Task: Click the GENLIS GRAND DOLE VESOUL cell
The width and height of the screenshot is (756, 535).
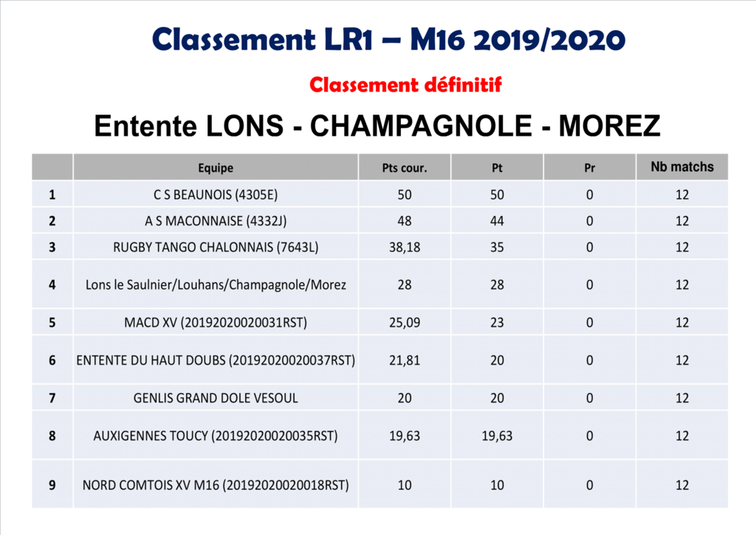Action: (x=216, y=398)
